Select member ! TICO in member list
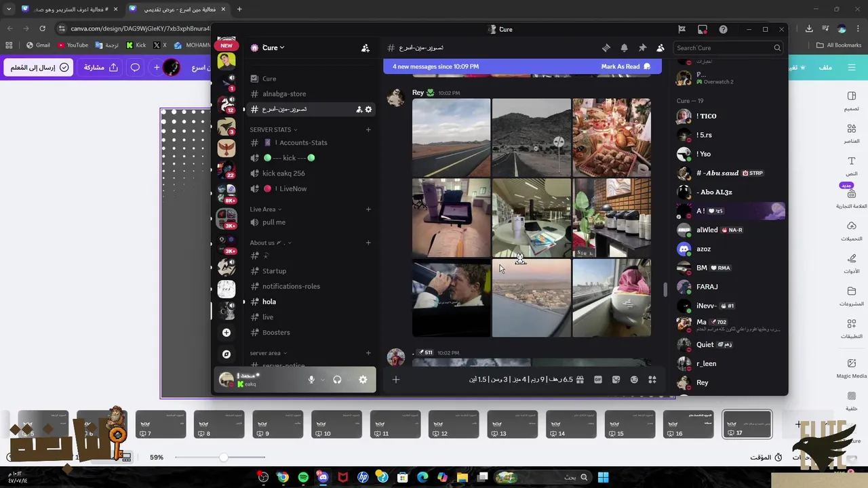868x488 pixels. tap(730, 117)
